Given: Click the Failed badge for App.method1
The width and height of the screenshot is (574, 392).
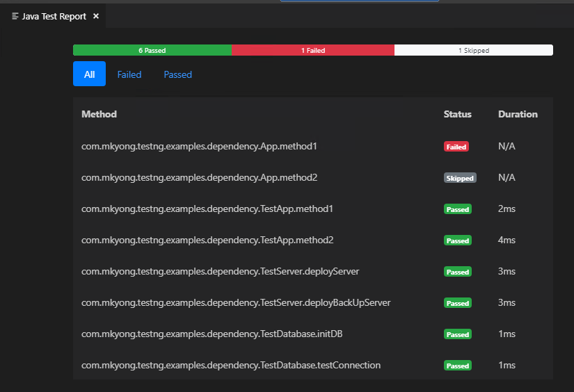Looking at the screenshot, I should pyautogui.click(x=456, y=147).
